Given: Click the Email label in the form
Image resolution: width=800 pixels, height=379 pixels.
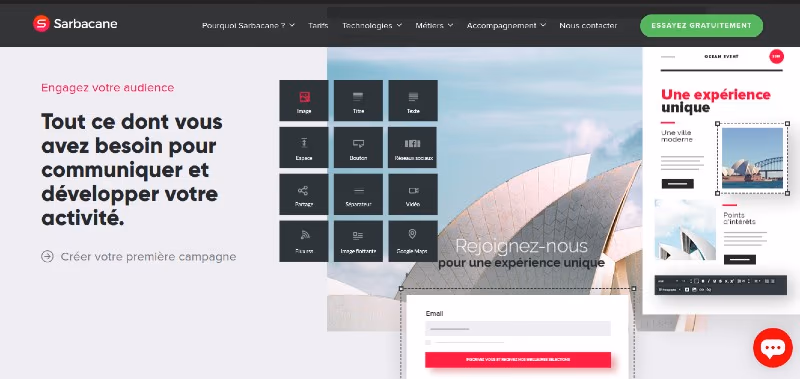Looking at the screenshot, I should pos(434,314).
